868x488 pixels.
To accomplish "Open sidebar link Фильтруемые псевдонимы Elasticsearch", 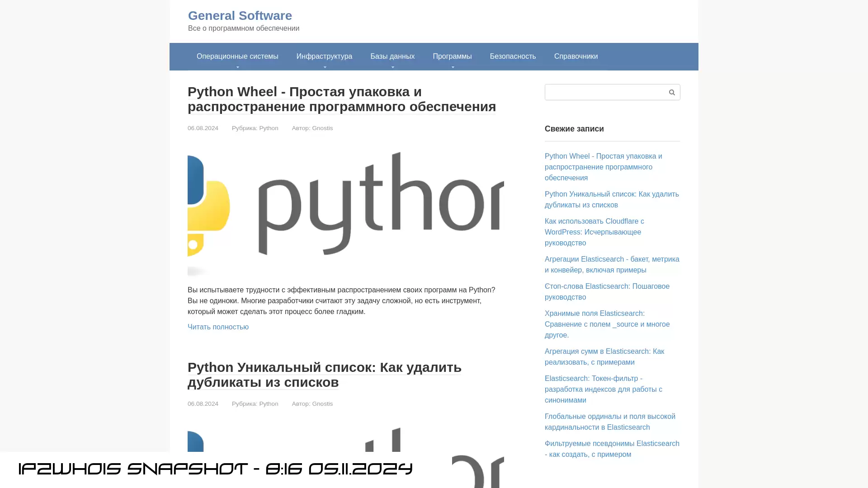I will click(x=612, y=449).
